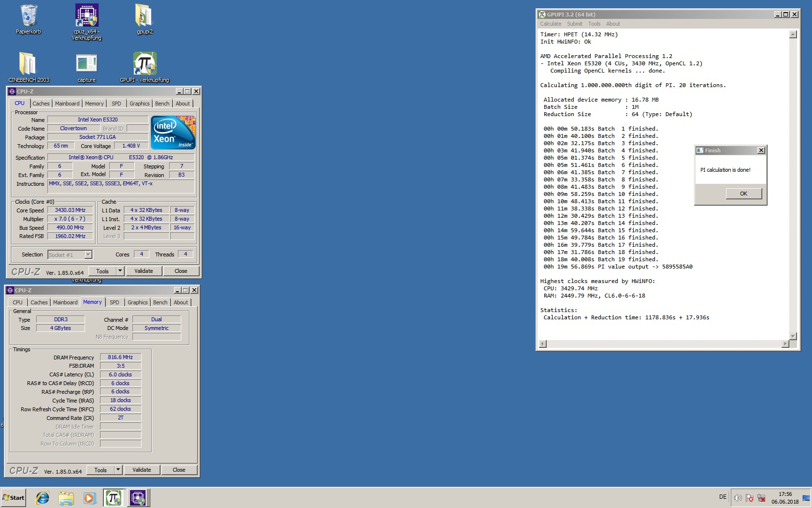
Task: Open the Tools menu in GPUPI
Action: [594, 24]
